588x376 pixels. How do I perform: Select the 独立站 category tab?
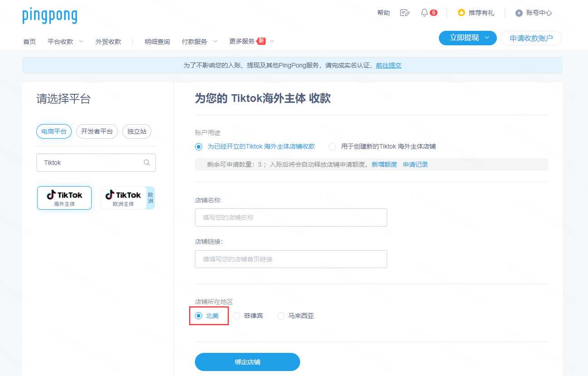click(137, 131)
